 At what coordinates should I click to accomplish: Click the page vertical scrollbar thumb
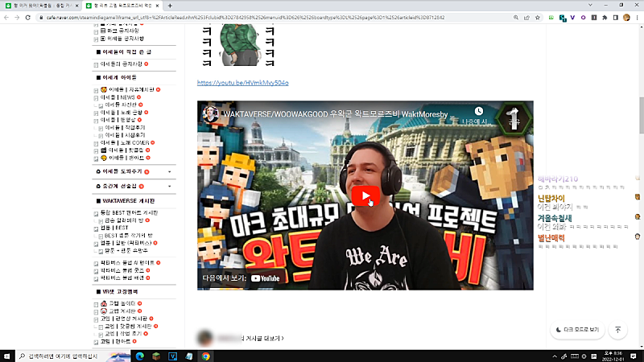[x=641, y=115]
